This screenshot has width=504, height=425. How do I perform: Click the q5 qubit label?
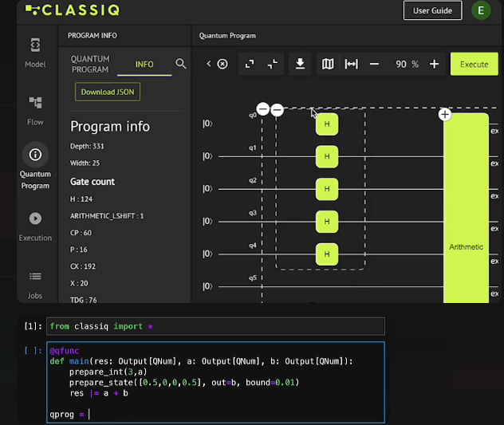[x=253, y=277]
